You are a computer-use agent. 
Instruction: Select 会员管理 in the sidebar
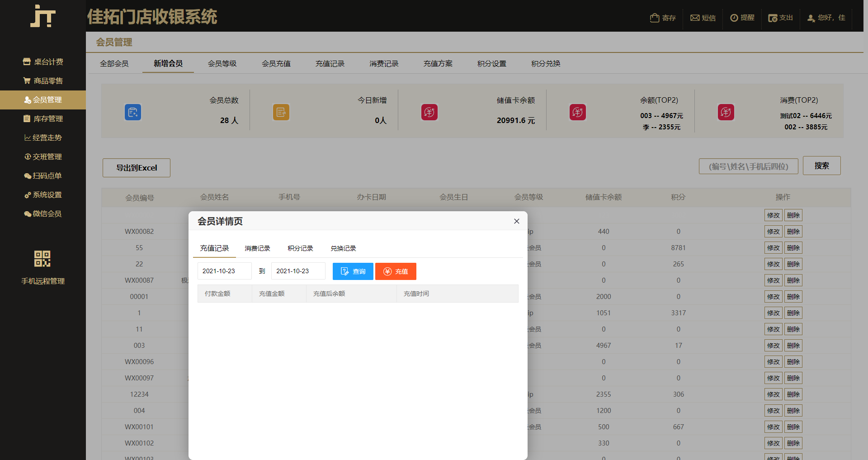point(43,100)
